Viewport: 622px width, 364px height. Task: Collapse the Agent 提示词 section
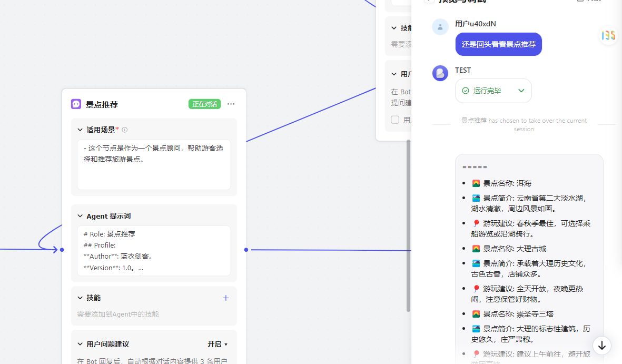pyautogui.click(x=80, y=216)
